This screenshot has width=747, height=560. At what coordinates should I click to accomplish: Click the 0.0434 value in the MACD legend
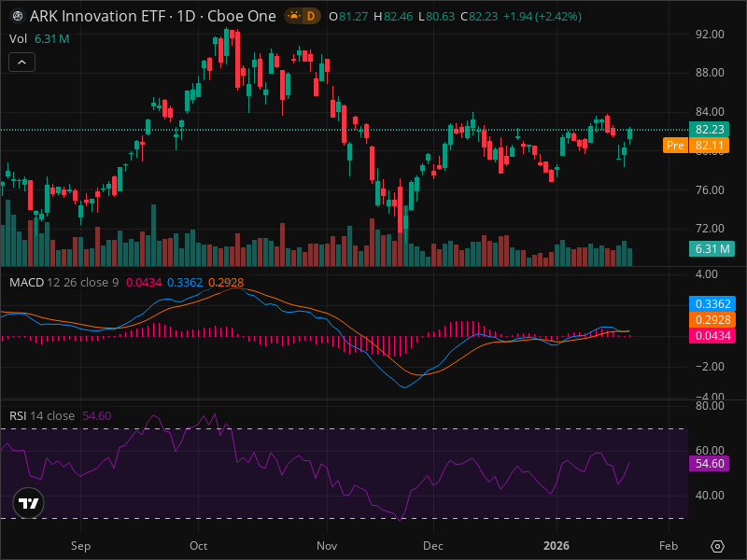tap(144, 283)
